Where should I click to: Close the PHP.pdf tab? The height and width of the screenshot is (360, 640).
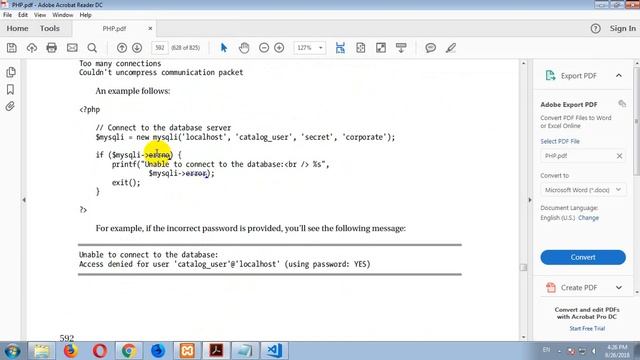point(150,29)
